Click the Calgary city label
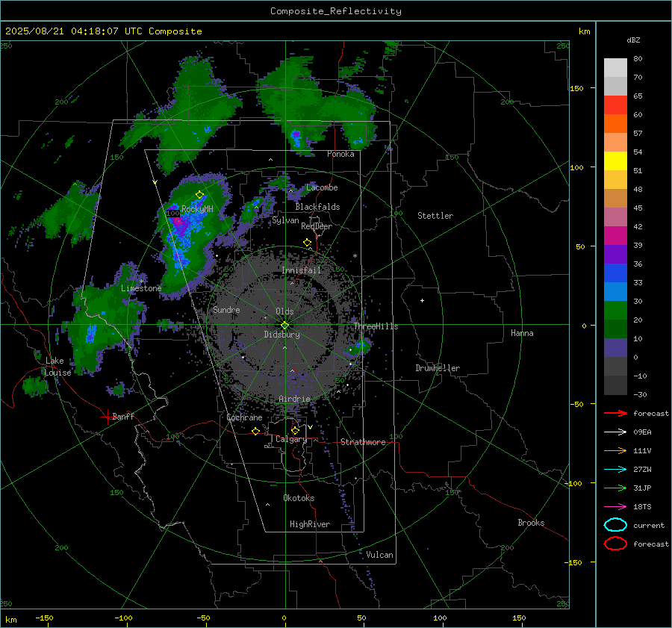Image resolution: width=672 pixels, height=628 pixels. click(291, 439)
